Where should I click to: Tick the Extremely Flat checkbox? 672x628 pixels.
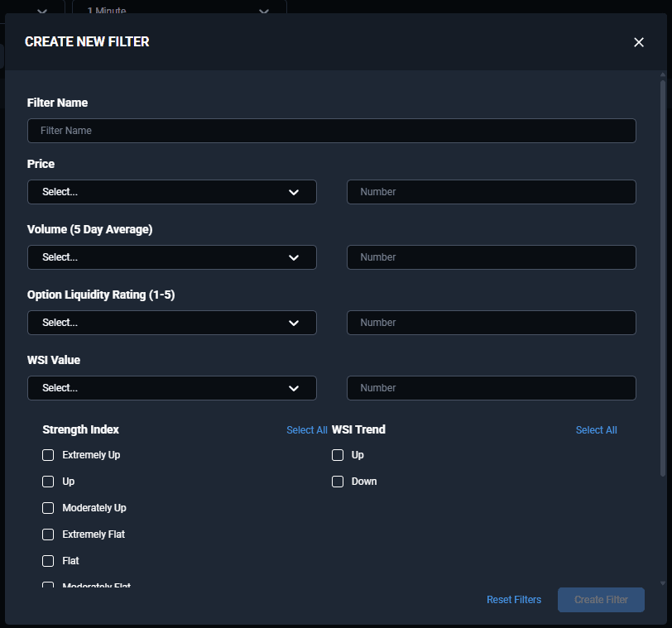click(48, 535)
